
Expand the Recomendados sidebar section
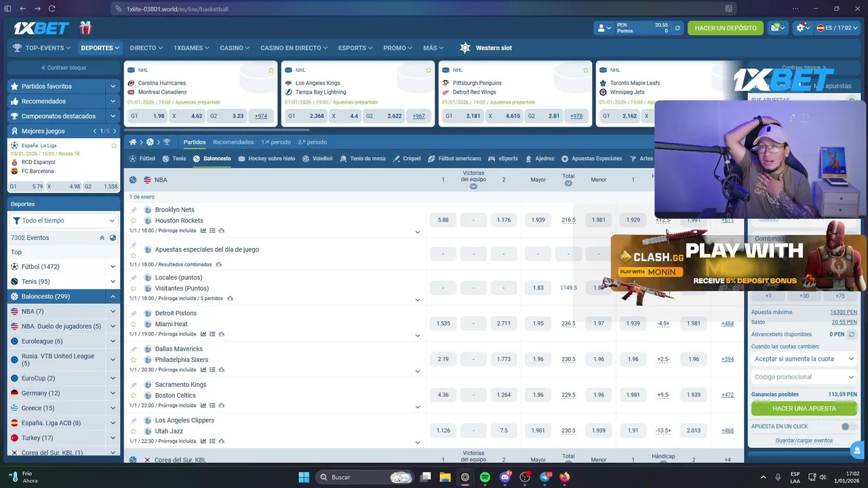(113, 101)
